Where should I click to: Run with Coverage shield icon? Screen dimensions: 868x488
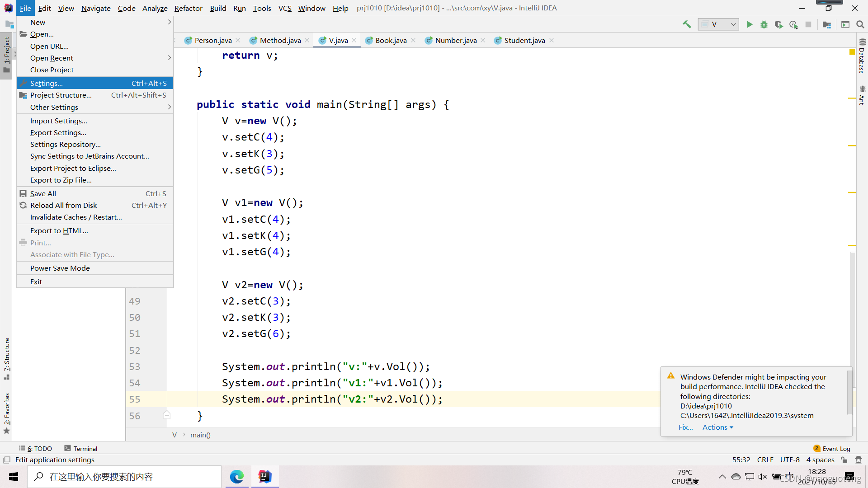778,24
